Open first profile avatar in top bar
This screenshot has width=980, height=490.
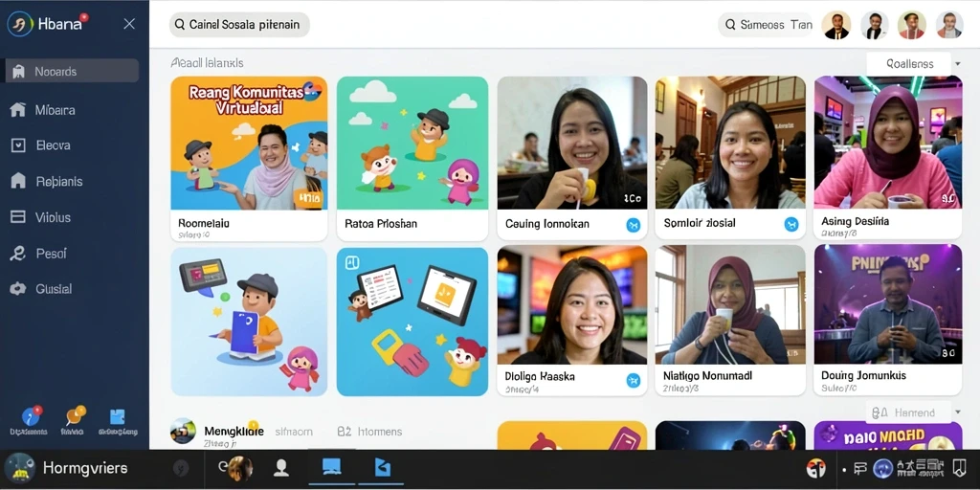click(x=836, y=25)
